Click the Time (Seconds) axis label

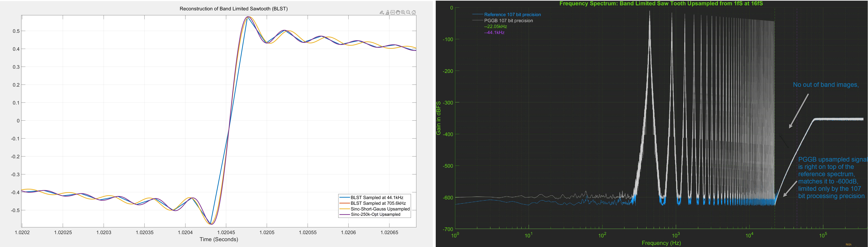pyautogui.click(x=219, y=239)
